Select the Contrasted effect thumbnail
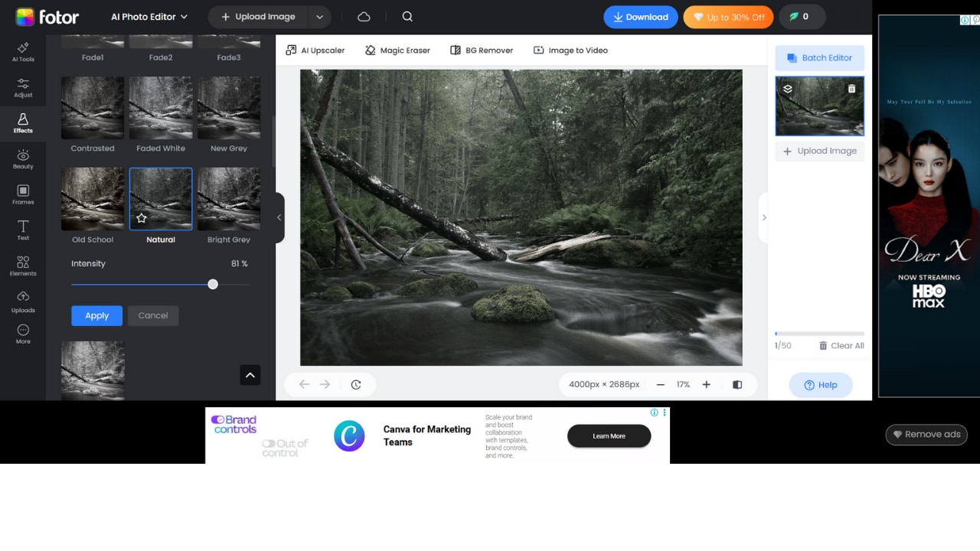The height and width of the screenshot is (551, 980). [93, 108]
